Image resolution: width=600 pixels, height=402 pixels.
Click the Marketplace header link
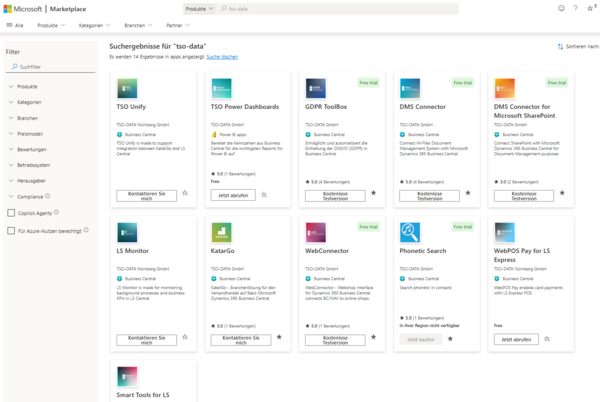(x=68, y=9)
